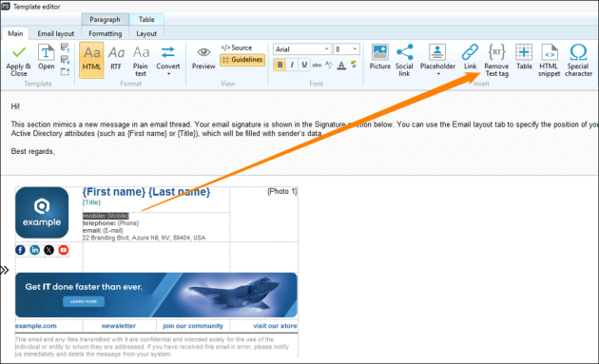This screenshot has height=364, width=599.
Task: Click join our community link
Action: click(193, 326)
